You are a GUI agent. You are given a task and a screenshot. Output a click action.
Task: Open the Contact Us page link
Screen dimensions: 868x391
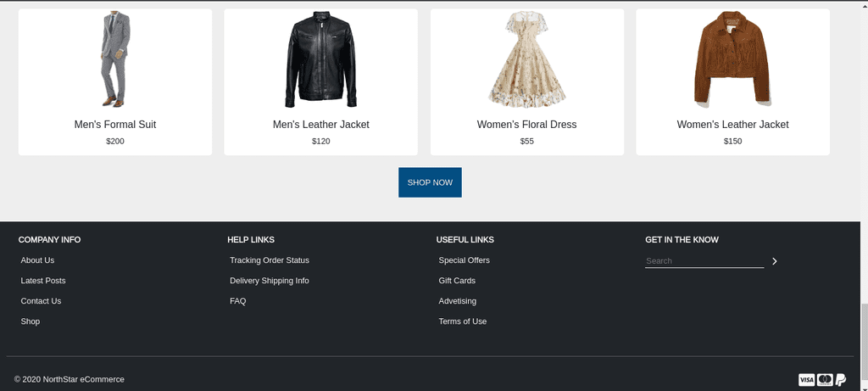coord(41,301)
